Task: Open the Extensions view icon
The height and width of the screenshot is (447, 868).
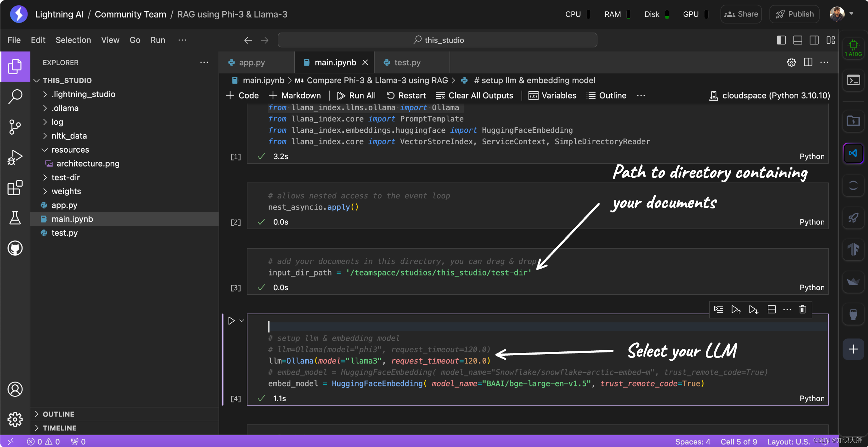Action: pyautogui.click(x=15, y=188)
